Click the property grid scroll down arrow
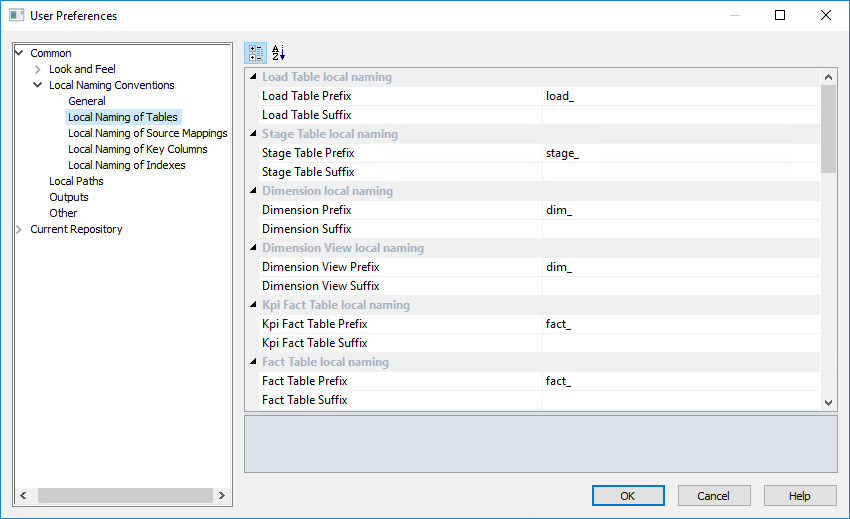 coord(828,401)
